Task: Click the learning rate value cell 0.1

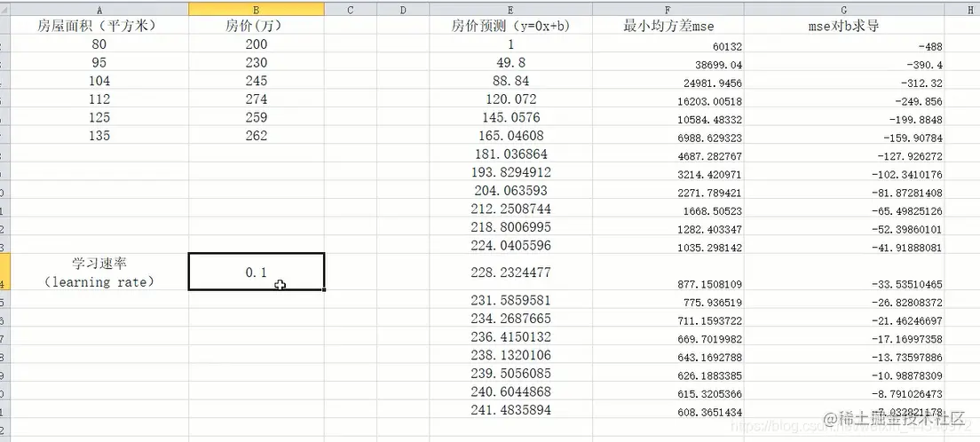Action: 257,272
